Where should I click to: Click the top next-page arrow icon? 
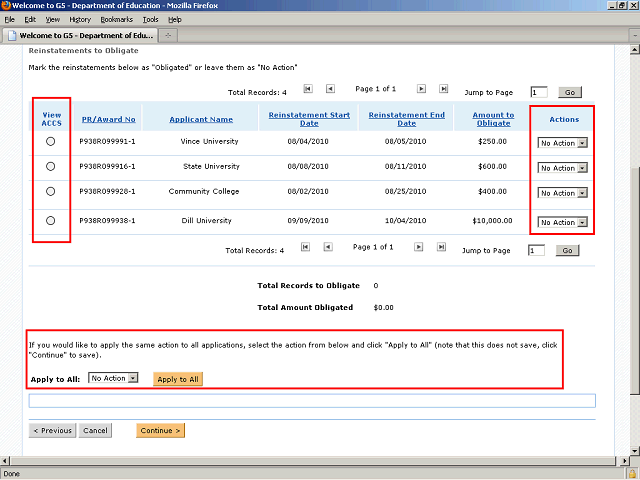click(420, 89)
